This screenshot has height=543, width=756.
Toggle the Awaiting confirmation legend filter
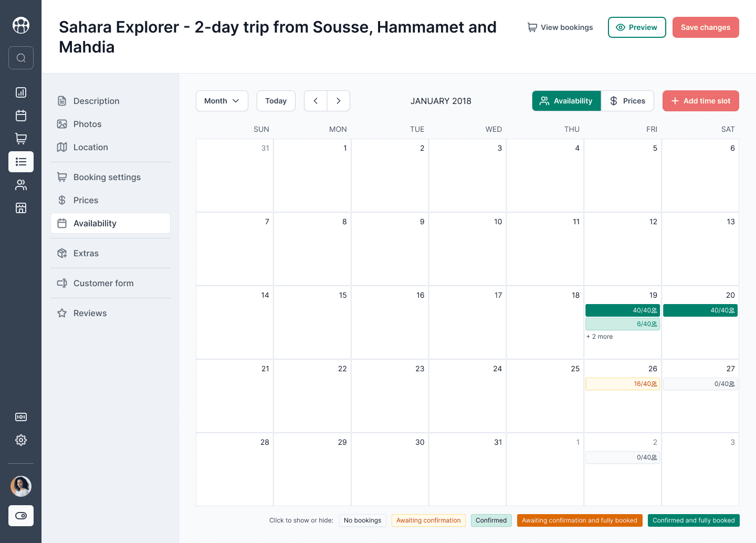(428, 520)
